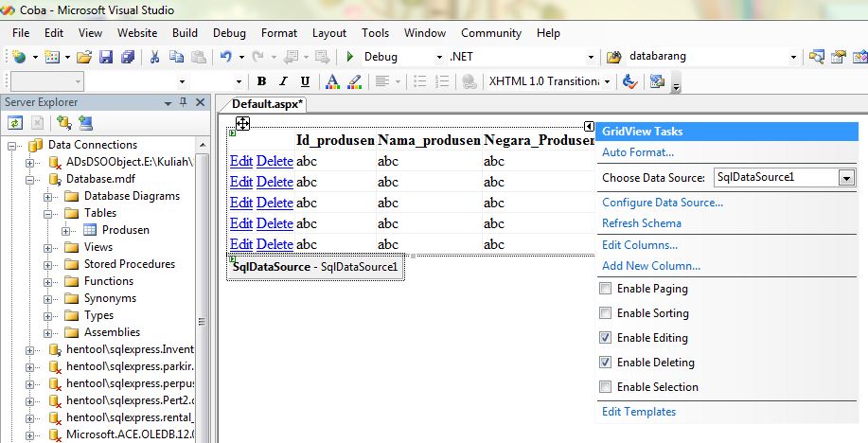
Task: Open the Format menu
Action: pyautogui.click(x=279, y=33)
